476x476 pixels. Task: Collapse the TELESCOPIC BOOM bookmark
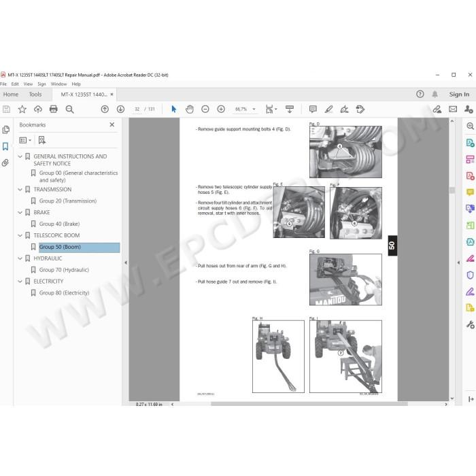(20, 235)
